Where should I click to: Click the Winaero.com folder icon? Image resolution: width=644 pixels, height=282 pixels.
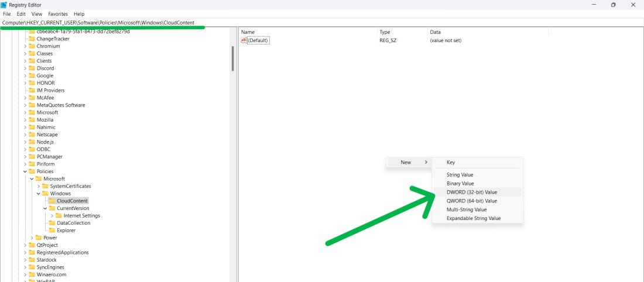32,275
